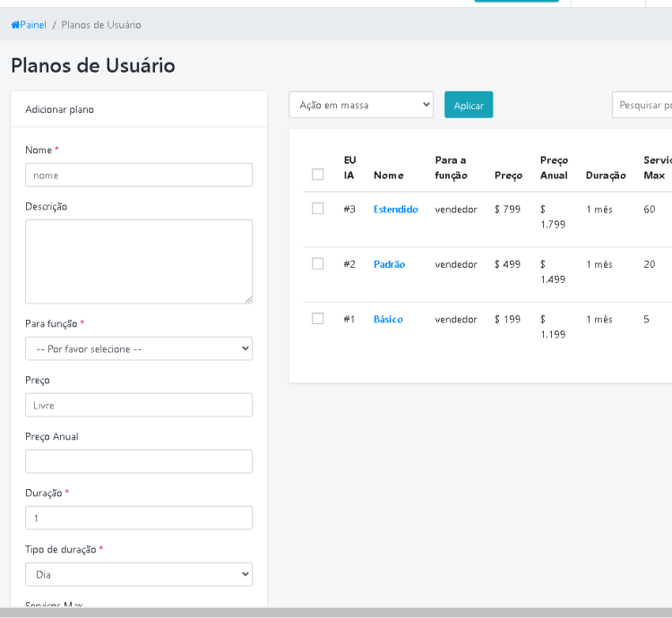Click the Aplicar button

click(469, 105)
